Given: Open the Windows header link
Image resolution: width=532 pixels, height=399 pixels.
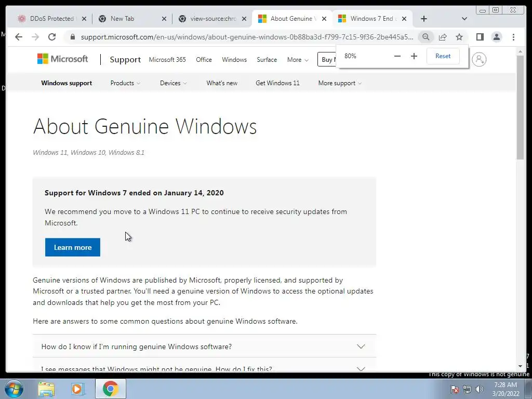Looking at the screenshot, I should [x=234, y=60].
